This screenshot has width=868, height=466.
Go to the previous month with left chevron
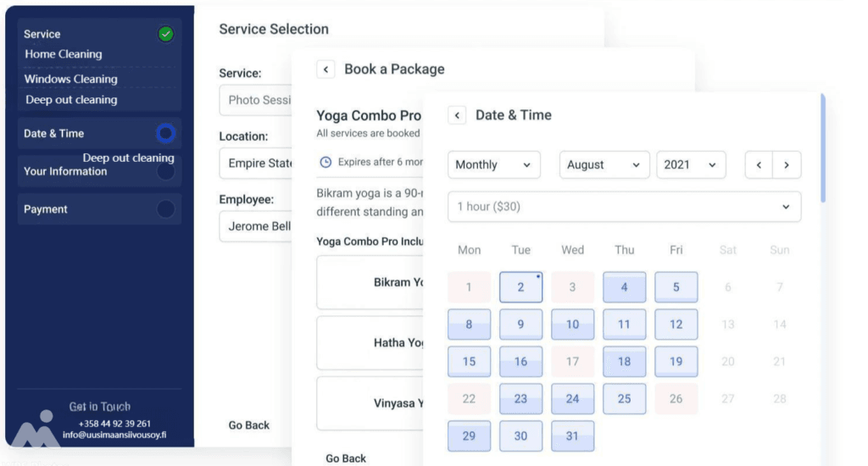tap(759, 165)
